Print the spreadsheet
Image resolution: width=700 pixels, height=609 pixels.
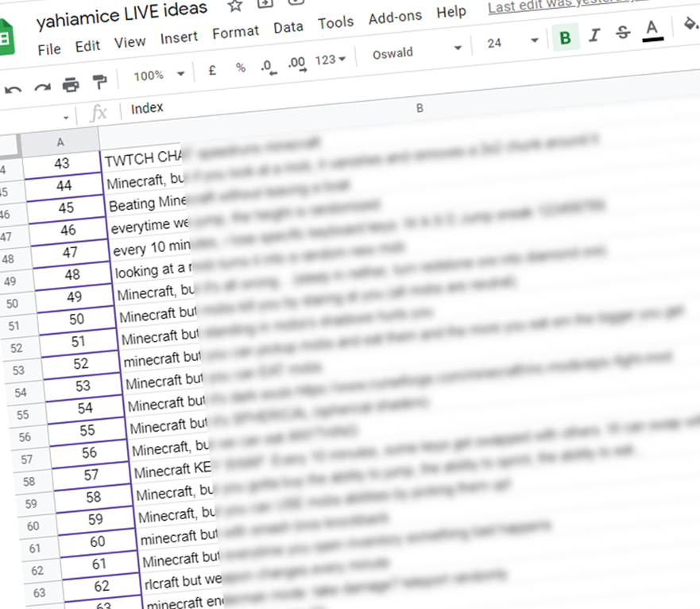pos(71,84)
